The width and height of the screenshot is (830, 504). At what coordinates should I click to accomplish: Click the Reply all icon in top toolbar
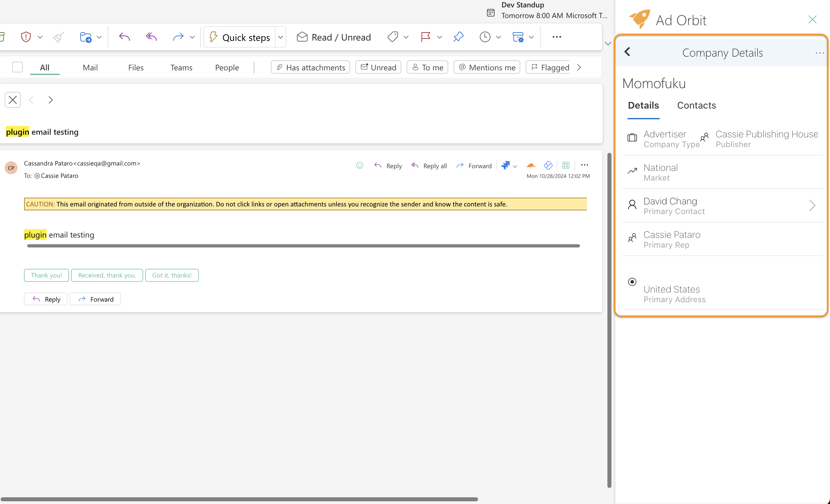(151, 37)
